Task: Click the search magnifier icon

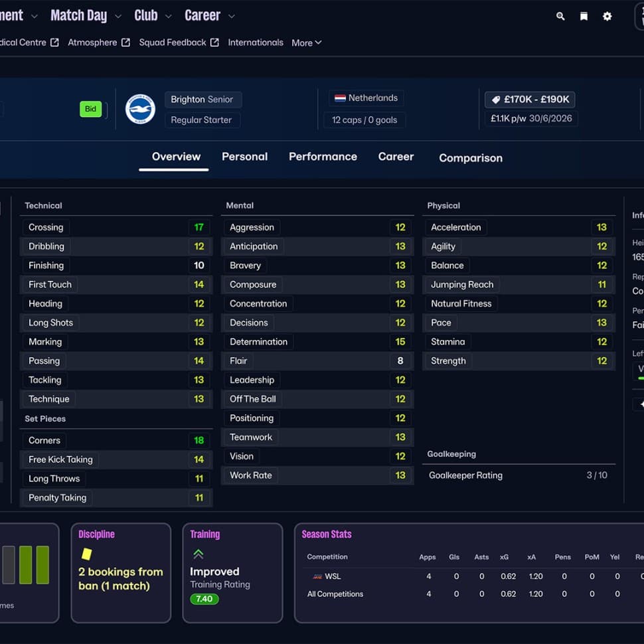Action: click(x=560, y=17)
